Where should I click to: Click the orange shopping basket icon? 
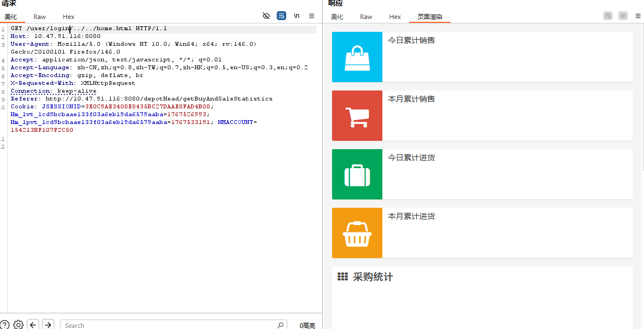357,233
